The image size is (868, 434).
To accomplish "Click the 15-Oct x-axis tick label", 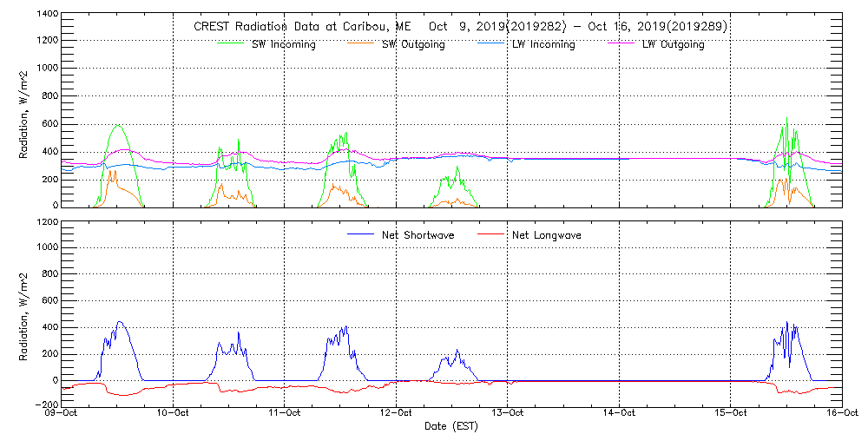I will click(x=730, y=413).
